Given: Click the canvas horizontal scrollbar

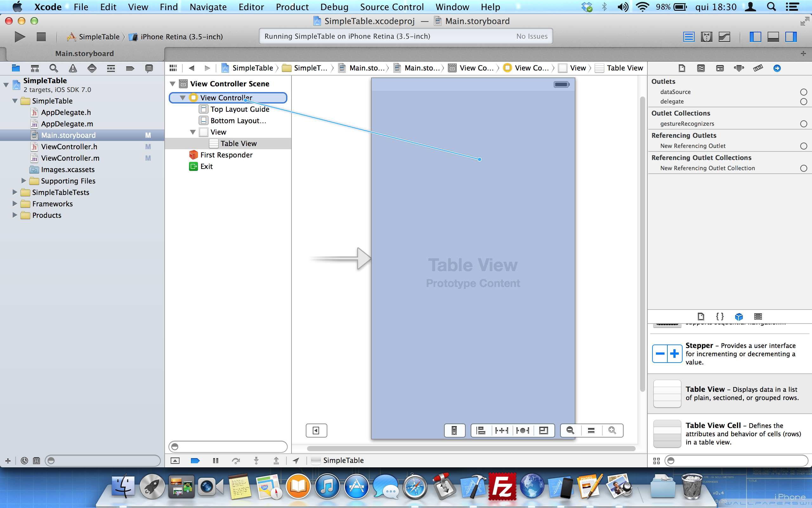Looking at the screenshot, I should point(471,449).
